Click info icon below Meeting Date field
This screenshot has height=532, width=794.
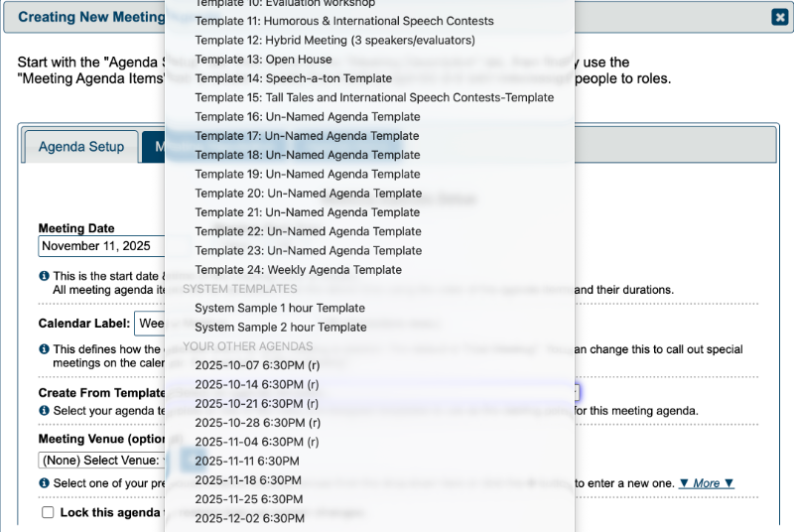[x=45, y=276]
